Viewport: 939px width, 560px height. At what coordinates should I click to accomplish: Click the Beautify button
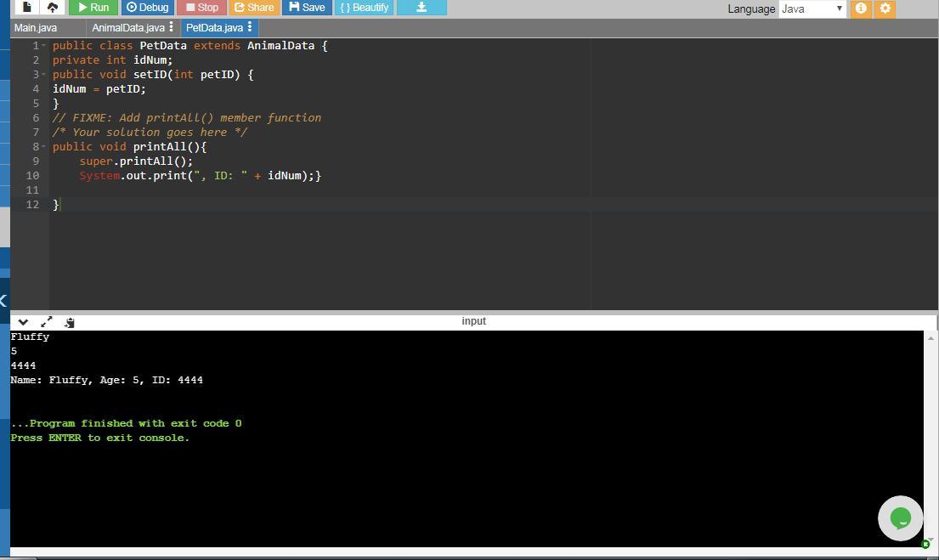(364, 7)
